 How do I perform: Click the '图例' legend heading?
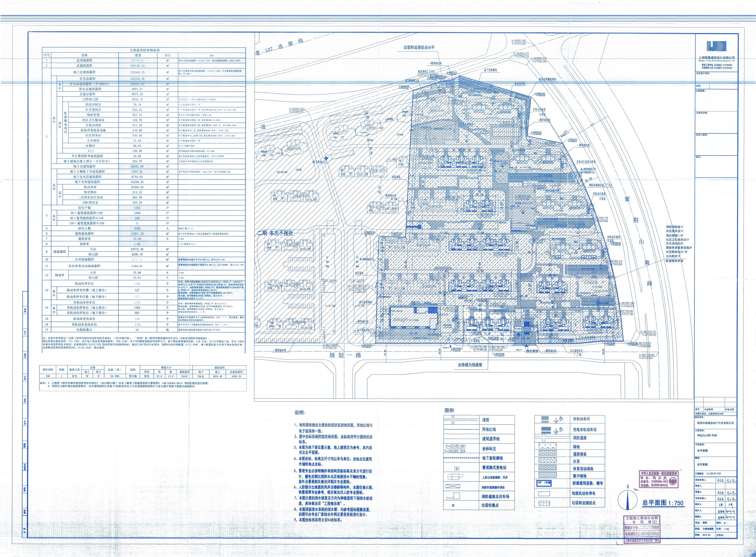point(449,410)
